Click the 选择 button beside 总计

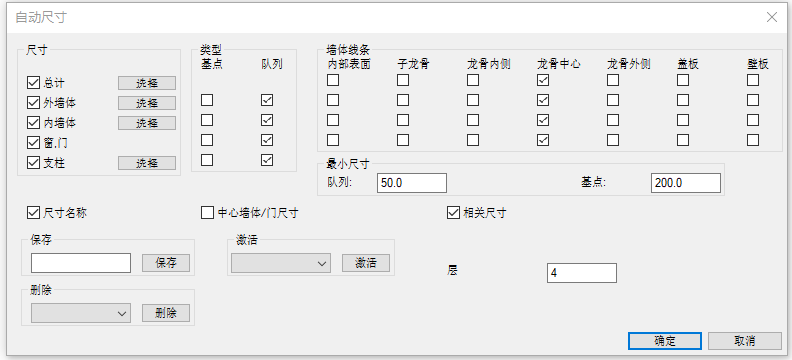click(x=147, y=83)
